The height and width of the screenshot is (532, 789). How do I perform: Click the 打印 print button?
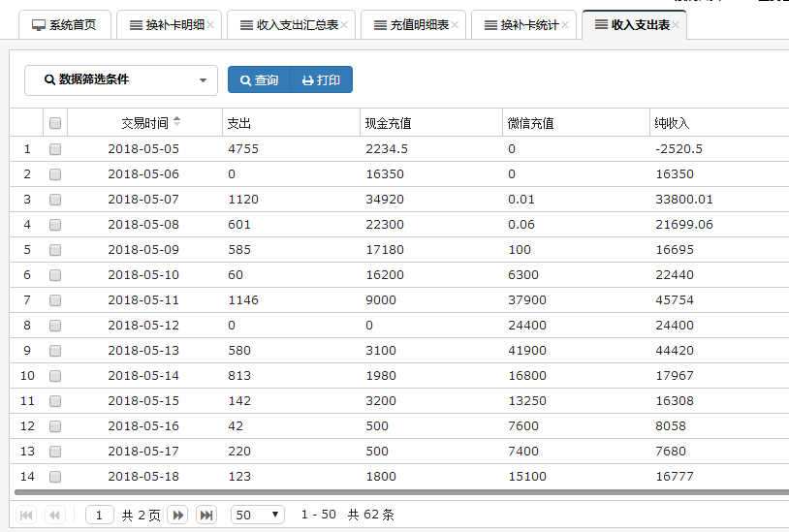click(x=322, y=80)
